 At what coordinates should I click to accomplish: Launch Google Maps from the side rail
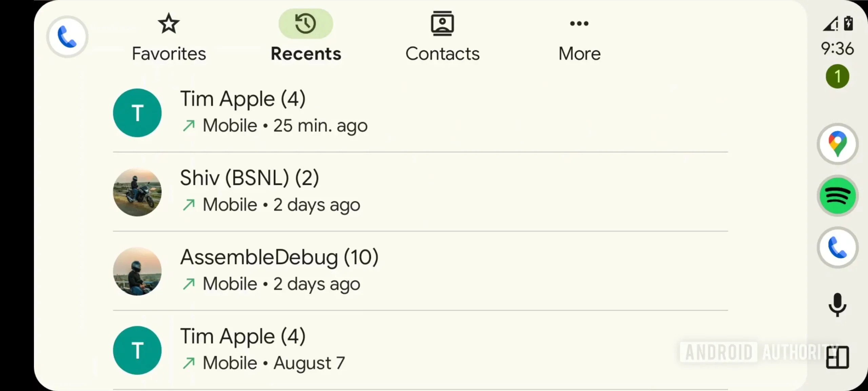837,144
